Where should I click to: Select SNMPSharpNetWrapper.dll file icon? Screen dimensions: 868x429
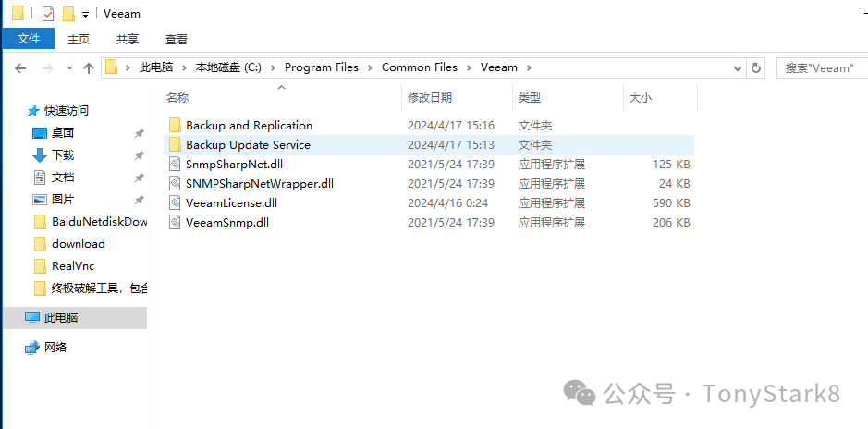click(175, 183)
